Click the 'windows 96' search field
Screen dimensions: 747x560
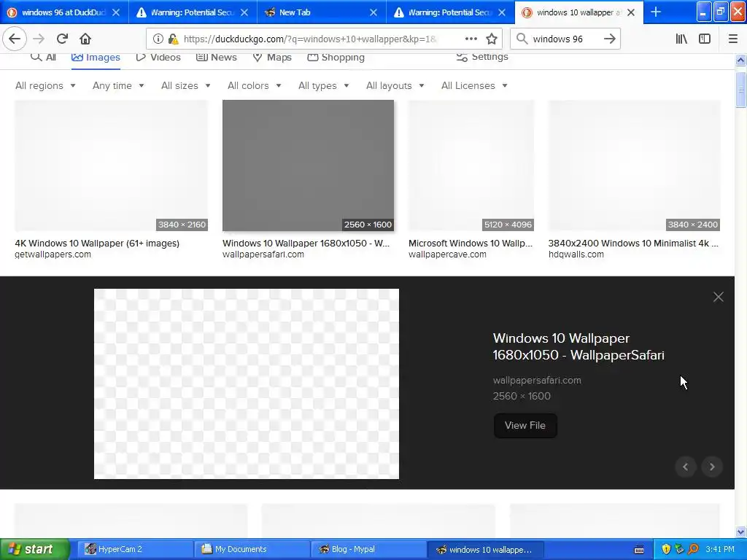click(565, 39)
